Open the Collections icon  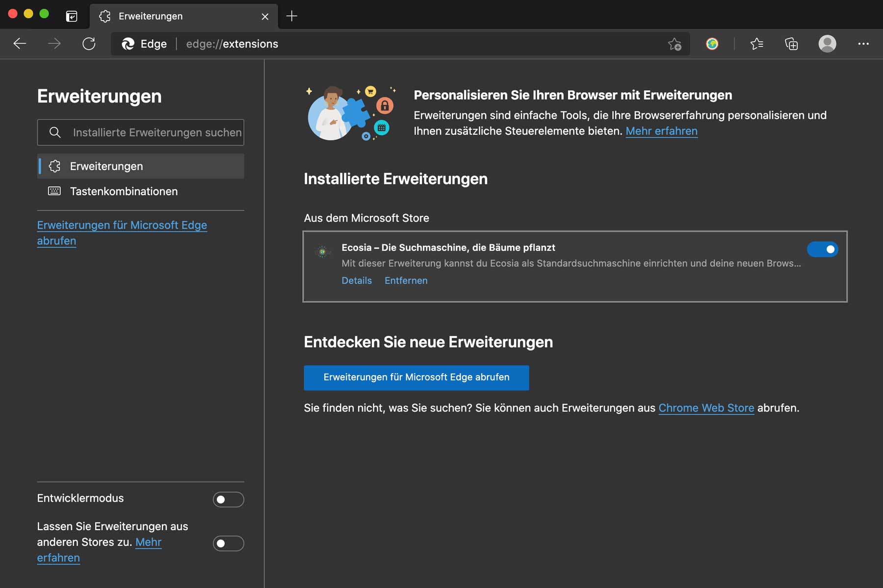[x=791, y=44]
